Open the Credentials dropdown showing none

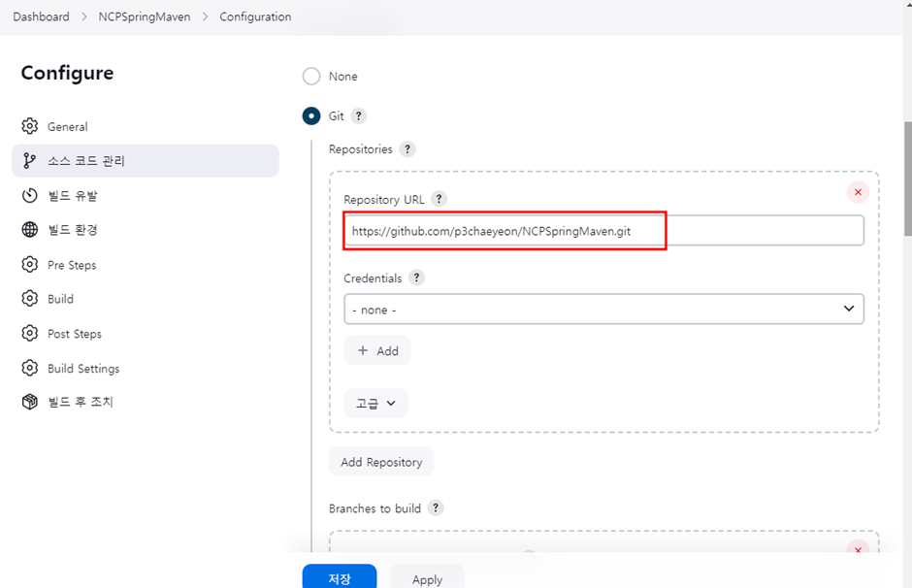(603, 309)
